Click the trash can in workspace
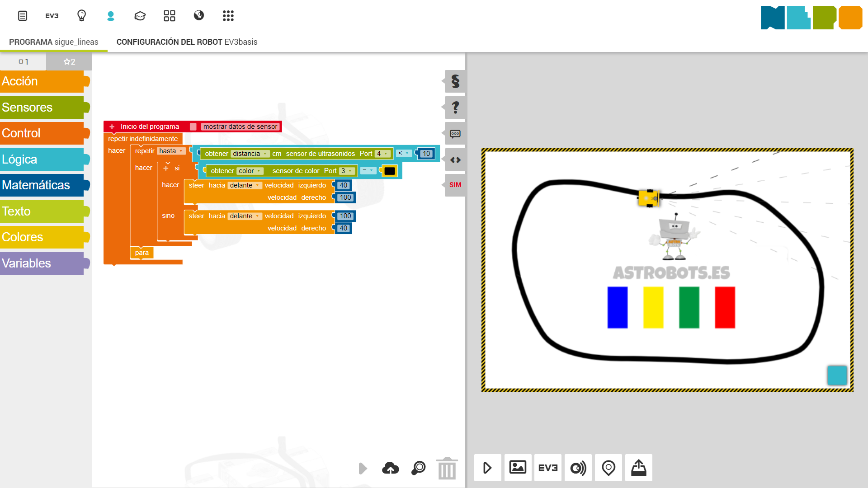This screenshot has width=868, height=488. (447, 469)
